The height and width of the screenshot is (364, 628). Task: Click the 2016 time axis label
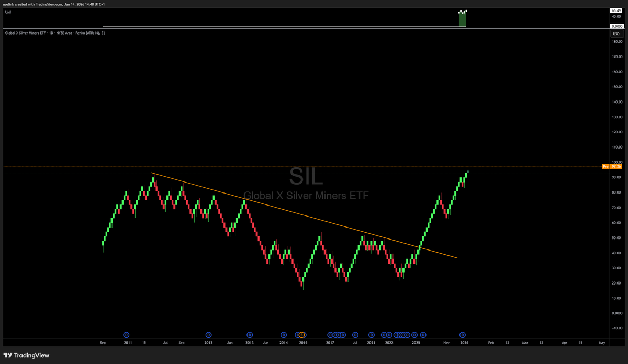(303, 343)
